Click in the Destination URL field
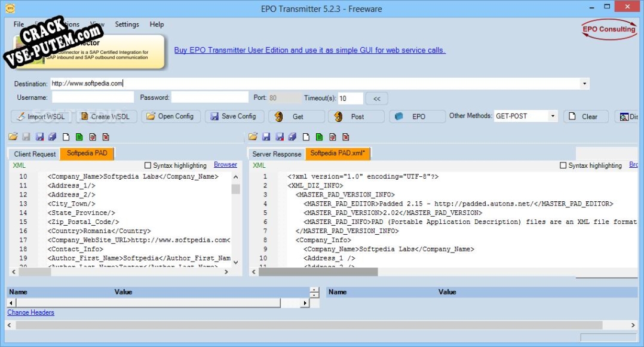Image resolution: width=644 pixels, height=347 pixels. tap(315, 84)
